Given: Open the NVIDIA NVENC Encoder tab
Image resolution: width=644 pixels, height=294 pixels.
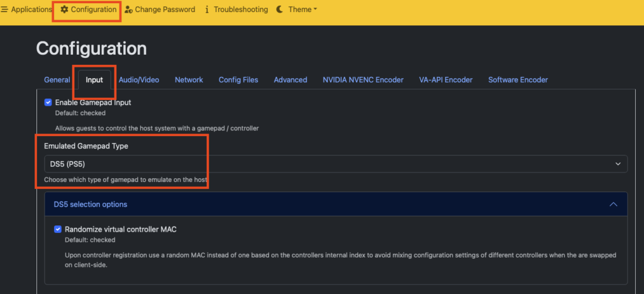Looking at the screenshot, I should tap(363, 80).
